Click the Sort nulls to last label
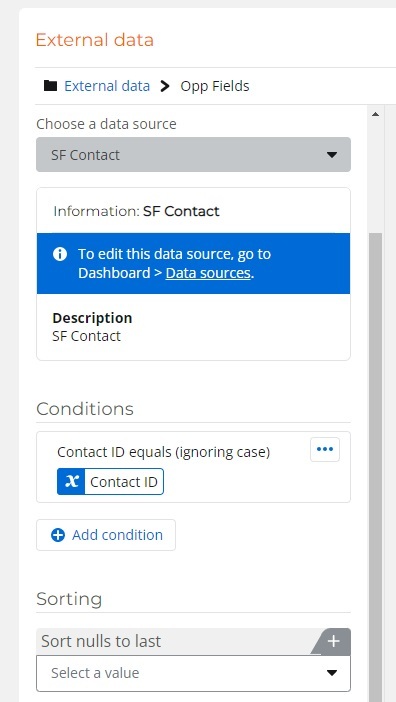 coord(101,641)
